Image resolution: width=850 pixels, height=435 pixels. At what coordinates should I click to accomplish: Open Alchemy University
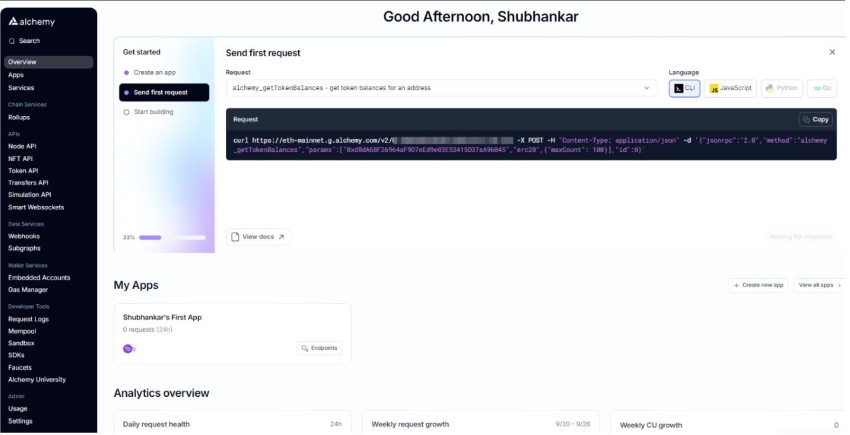(37, 380)
